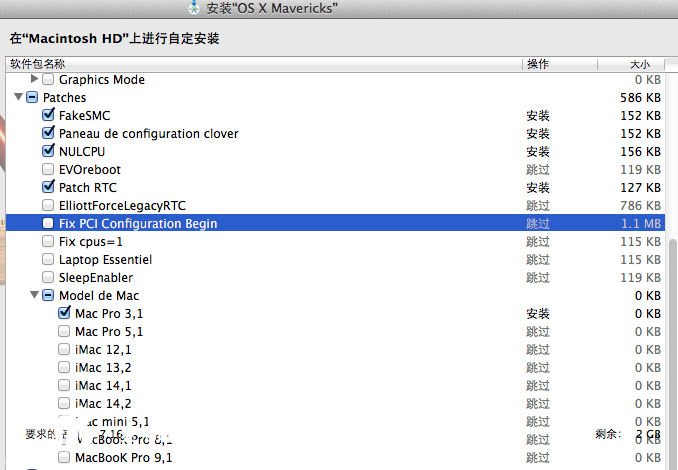678x470 pixels.
Task: Expand the Graphics Mode group
Action: [35, 79]
